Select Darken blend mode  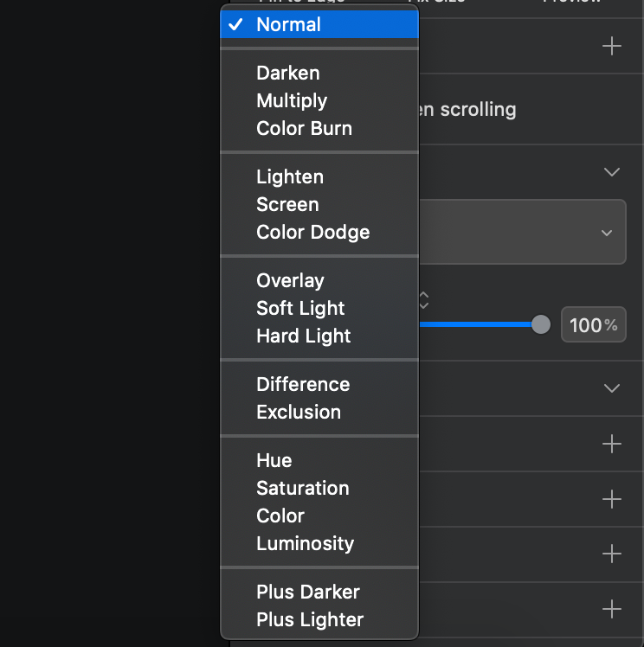(288, 73)
